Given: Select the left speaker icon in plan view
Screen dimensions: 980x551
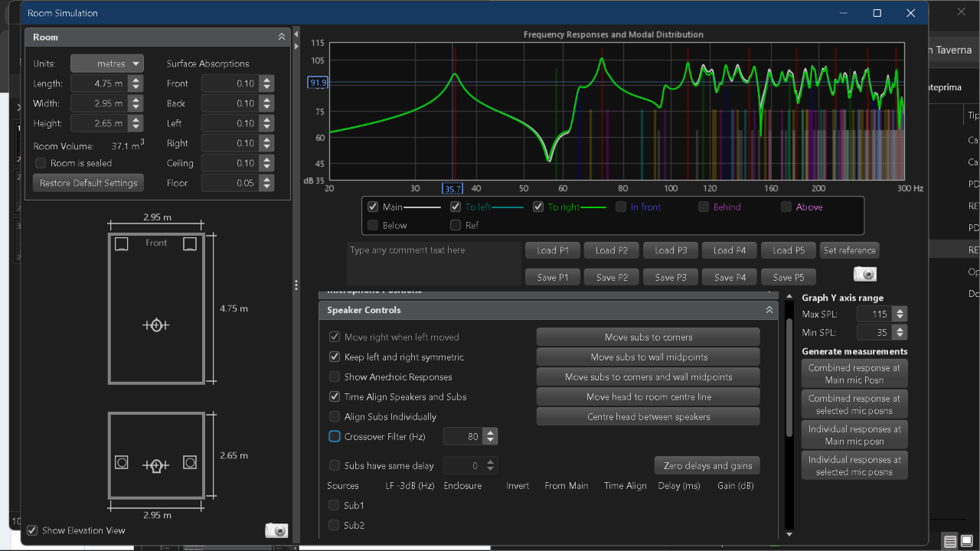Looking at the screenshot, I should pos(121,244).
